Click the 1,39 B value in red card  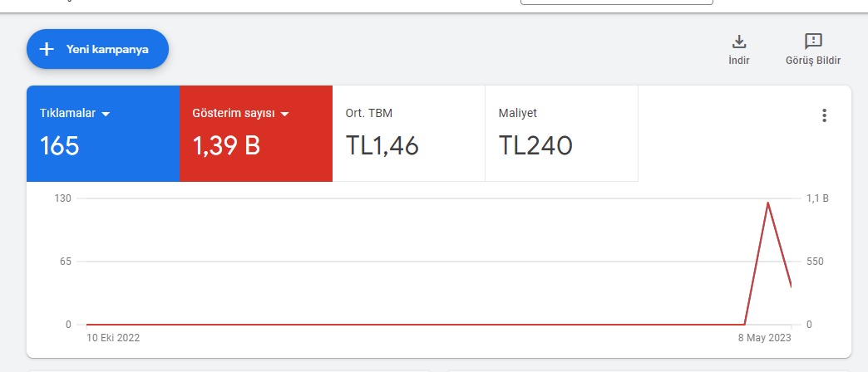[226, 146]
